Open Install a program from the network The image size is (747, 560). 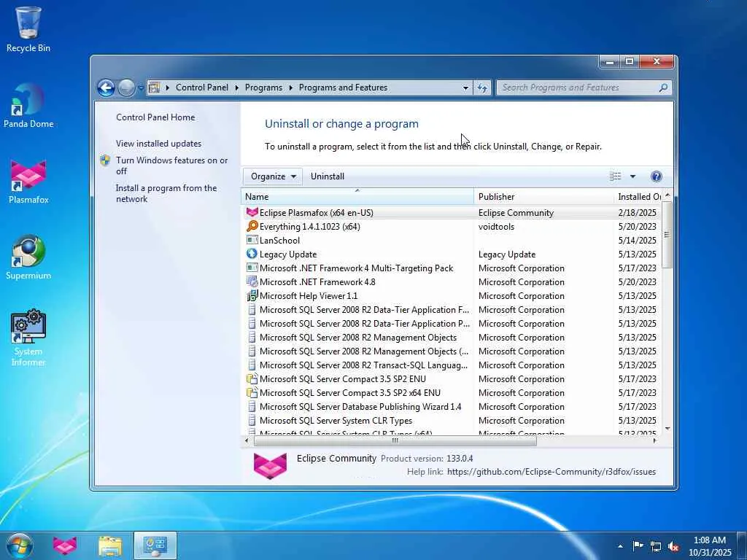[x=166, y=193]
